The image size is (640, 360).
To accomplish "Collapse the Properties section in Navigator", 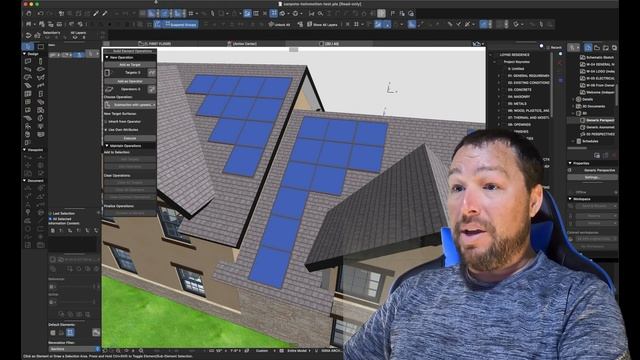I will (570, 163).
